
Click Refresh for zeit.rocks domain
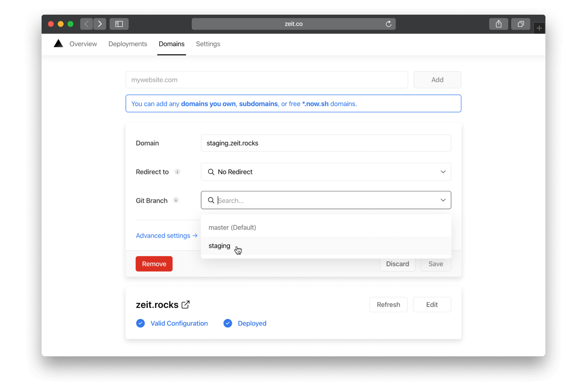coord(388,305)
